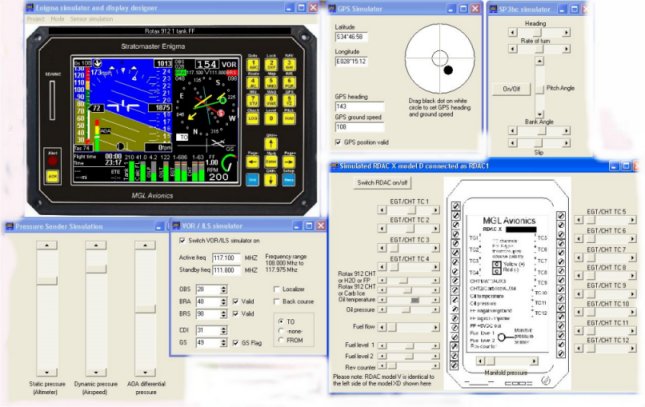Tap the up arrow key on Enigma keypad

(271, 143)
